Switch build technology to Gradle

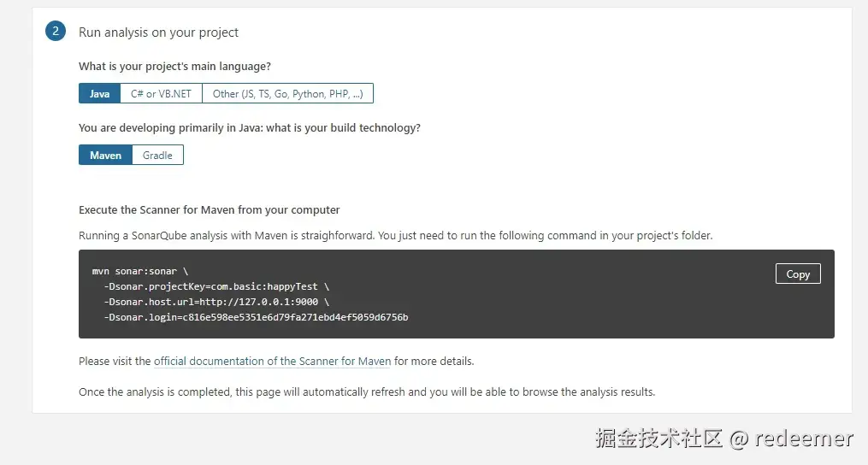(157, 156)
